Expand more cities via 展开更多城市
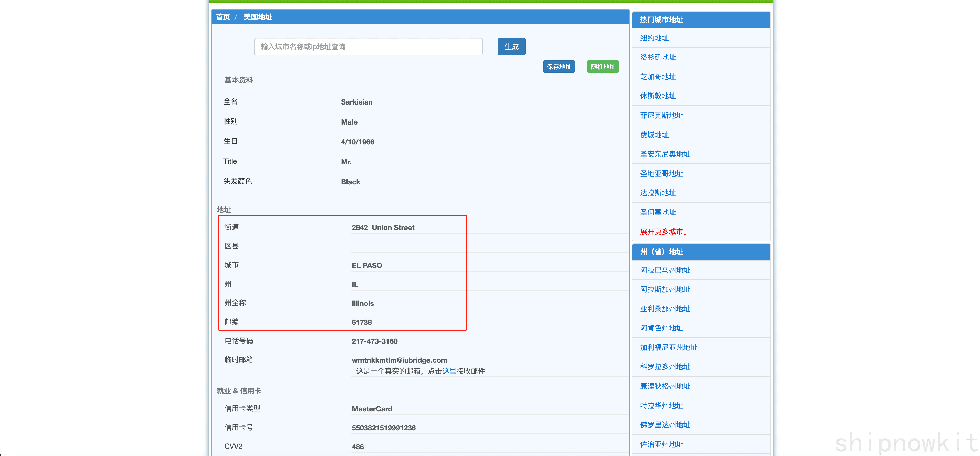The width and height of the screenshot is (980, 456). pyautogui.click(x=663, y=232)
